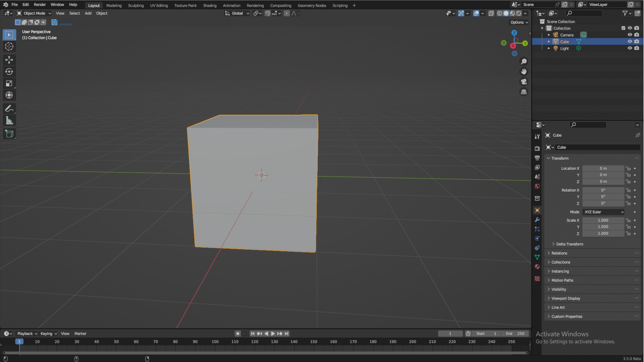Open the XYZ Euler rotation mode dropdown
This screenshot has height=362, width=644.
point(603,212)
